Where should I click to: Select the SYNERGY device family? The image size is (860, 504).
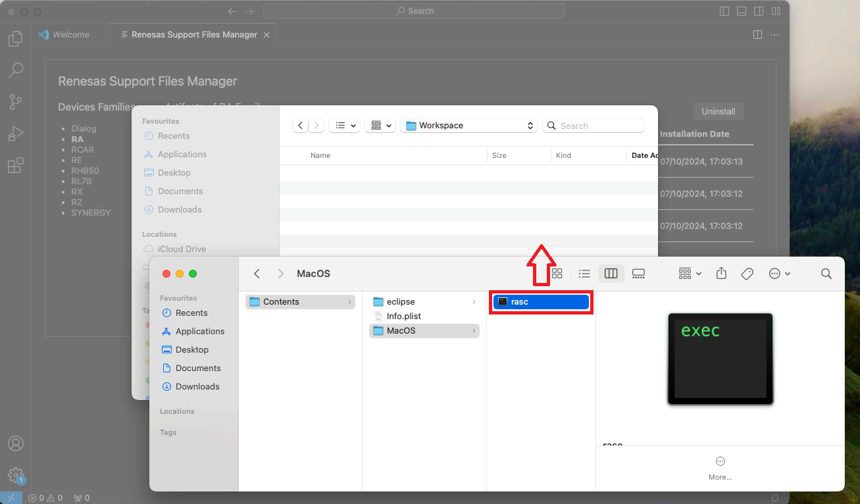click(91, 213)
